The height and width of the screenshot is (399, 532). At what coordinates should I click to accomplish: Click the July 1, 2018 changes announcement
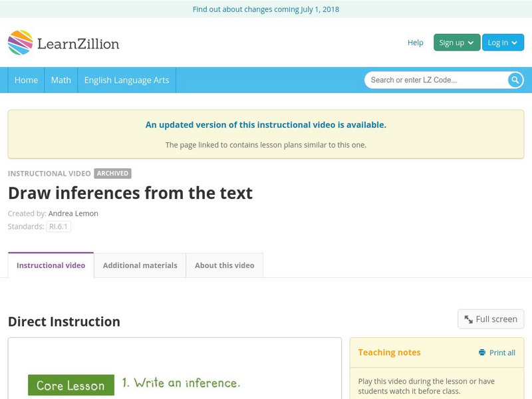tap(265, 9)
